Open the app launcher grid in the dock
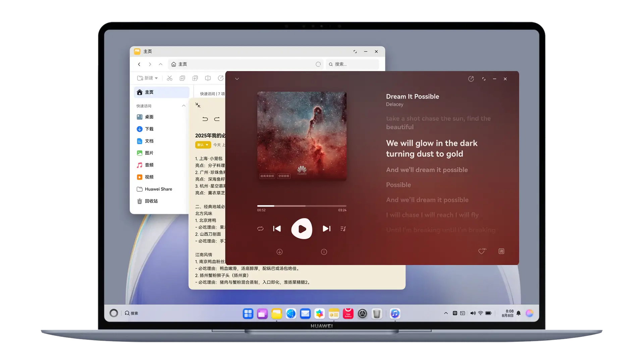644x362 pixels. [248, 314]
